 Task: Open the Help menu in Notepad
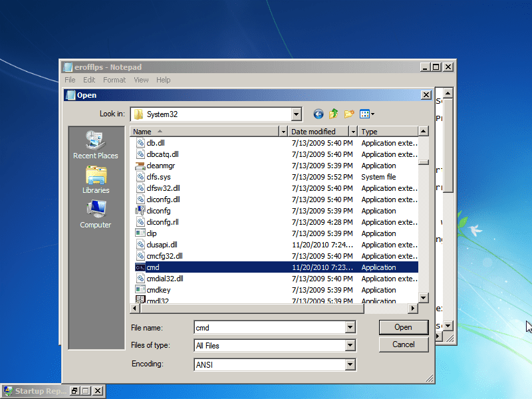(x=163, y=80)
